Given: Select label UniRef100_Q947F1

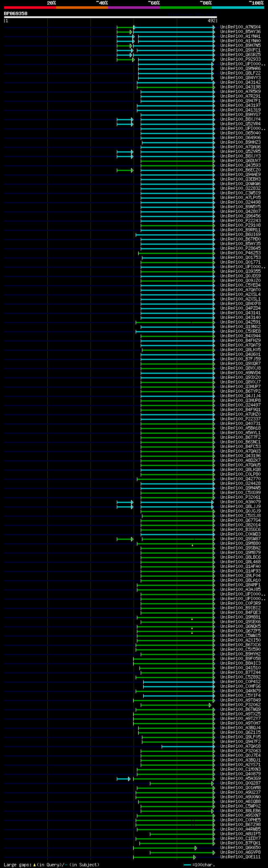Looking at the screenshot, I should pyautogui.click(x=240, y=101).
